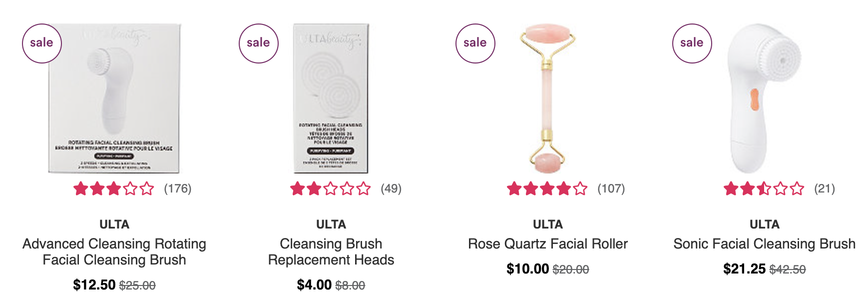
Task: Open Cleansing Brush Replacement Heads product link
Action: pos(331,251)
